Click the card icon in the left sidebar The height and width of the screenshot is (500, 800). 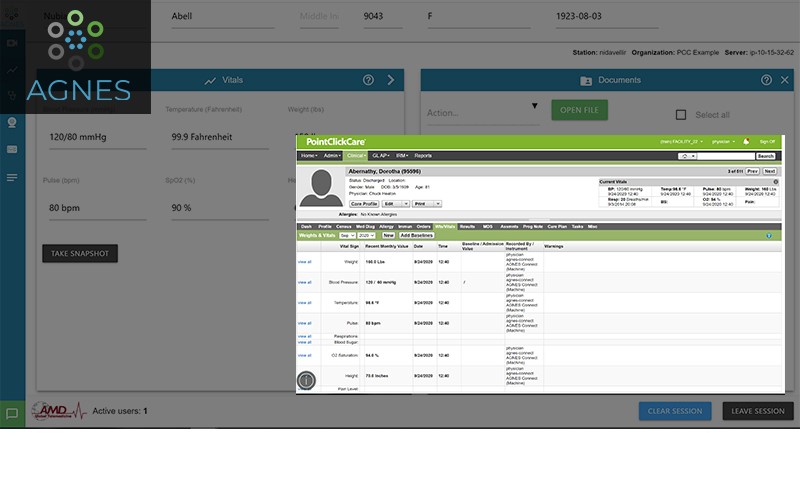click(12, 149)
